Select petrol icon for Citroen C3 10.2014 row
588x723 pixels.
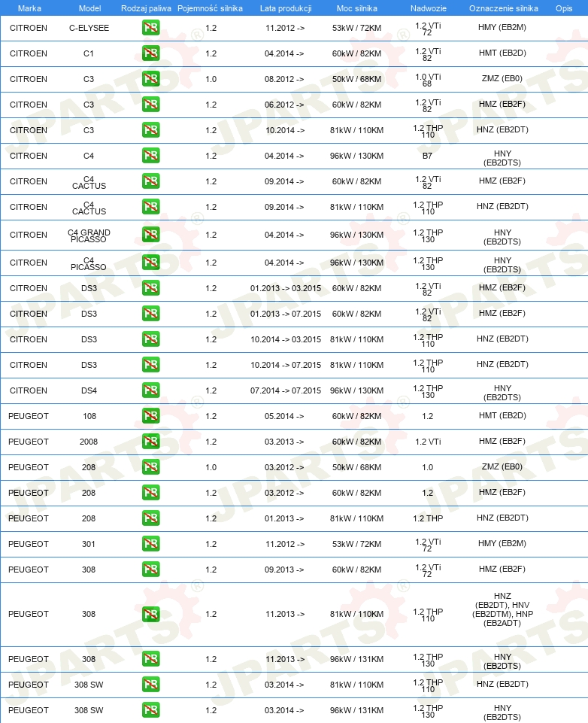coord(150,130)
